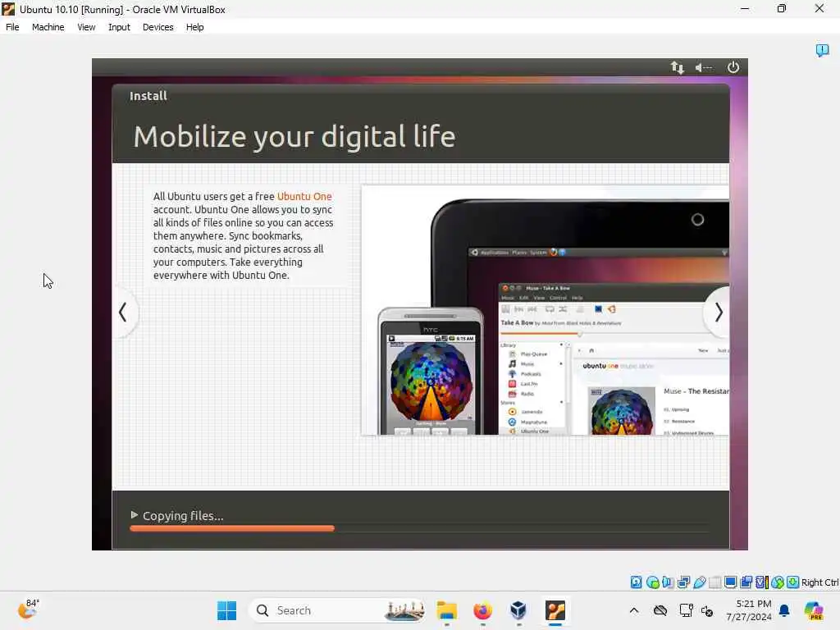This screenshot has width=840, height=630.
Task: Click the cloud sync tray icon
Action: (x=660, y=610)
